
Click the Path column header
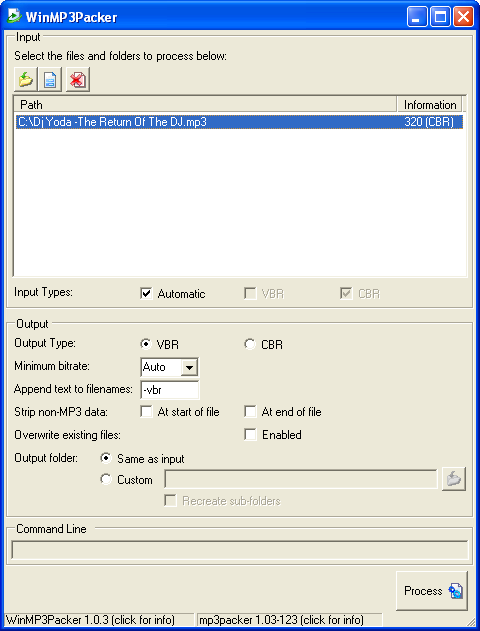point(205,105)
